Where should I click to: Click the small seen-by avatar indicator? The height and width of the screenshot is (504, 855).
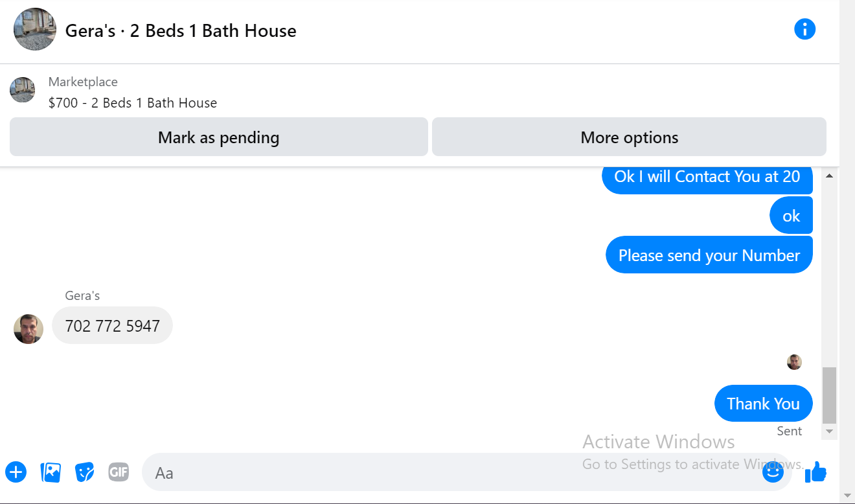coord(794,362)
